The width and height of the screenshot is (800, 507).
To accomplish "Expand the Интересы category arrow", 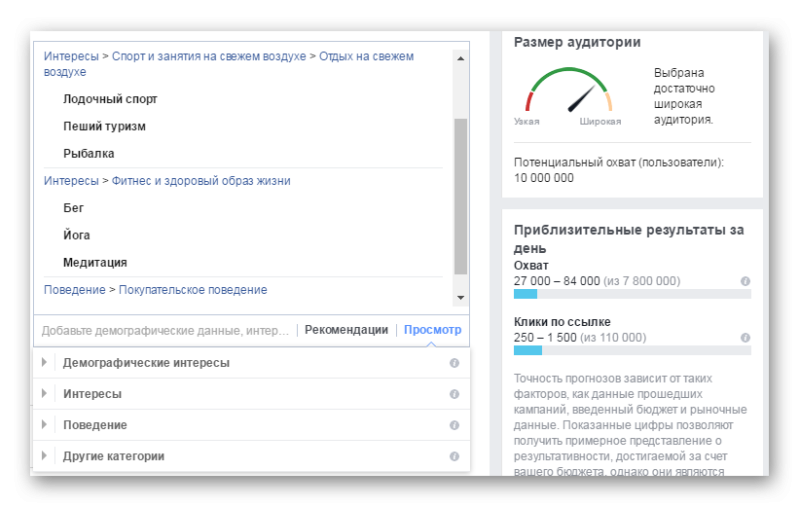I will point(45,394).
